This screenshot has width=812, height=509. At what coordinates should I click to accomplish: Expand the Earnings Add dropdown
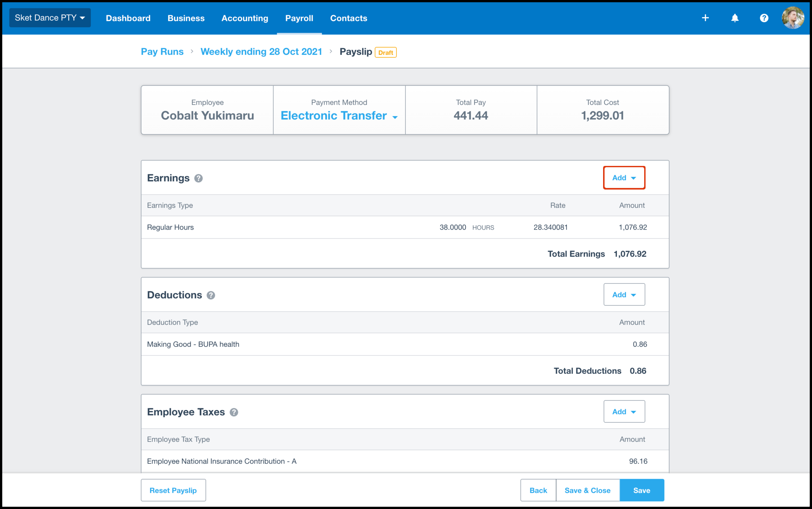624,178
